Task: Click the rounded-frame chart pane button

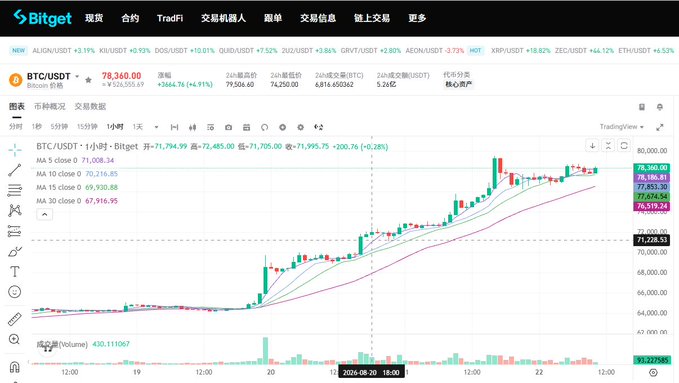Action: coord(624,146)
